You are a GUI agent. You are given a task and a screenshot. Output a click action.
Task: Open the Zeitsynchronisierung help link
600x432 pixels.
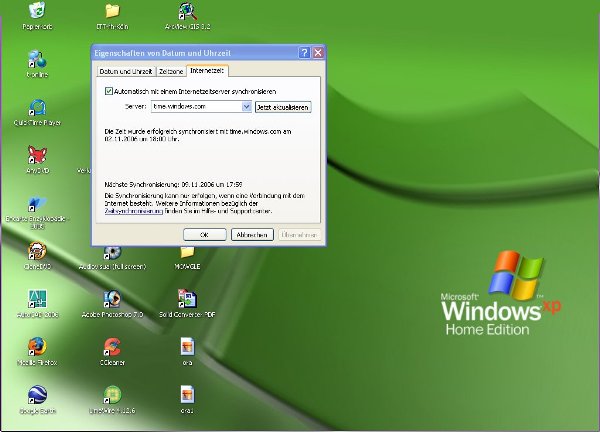tap(134, 211)
